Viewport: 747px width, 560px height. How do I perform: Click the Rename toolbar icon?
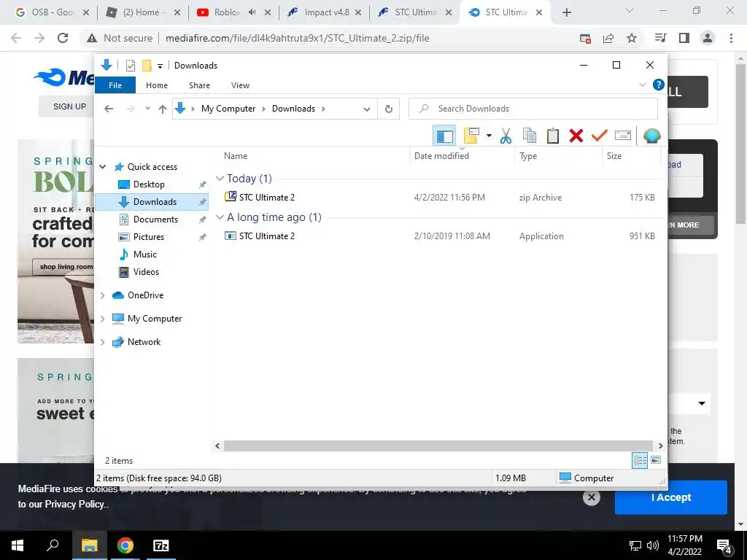pyautogui.click(x=623, y=136)
